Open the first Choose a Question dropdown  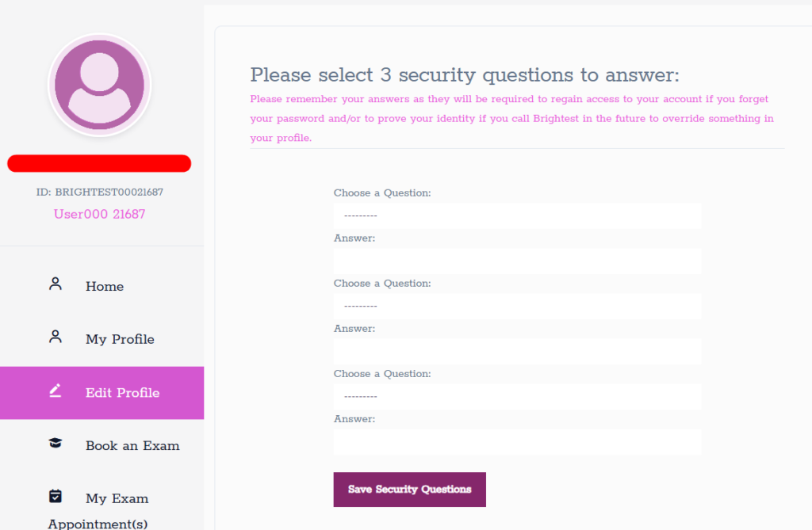pos(517,215)
